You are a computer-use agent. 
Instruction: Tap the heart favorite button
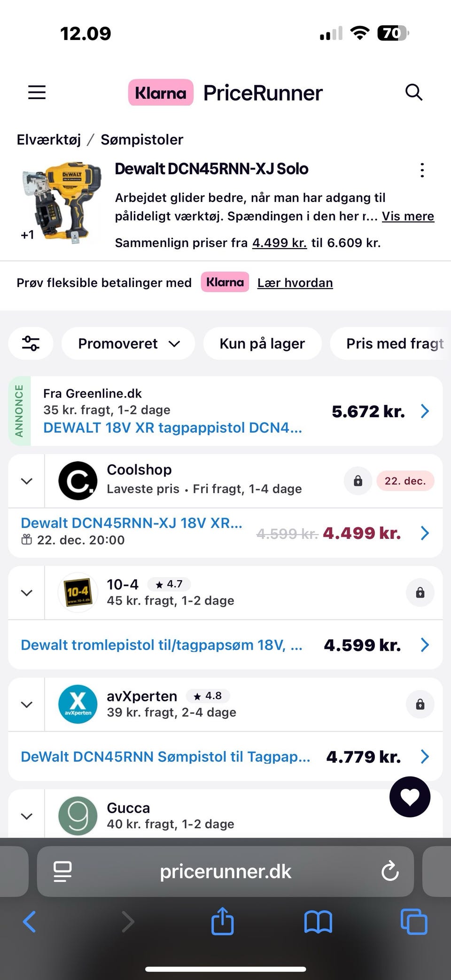tap(410, 797)
